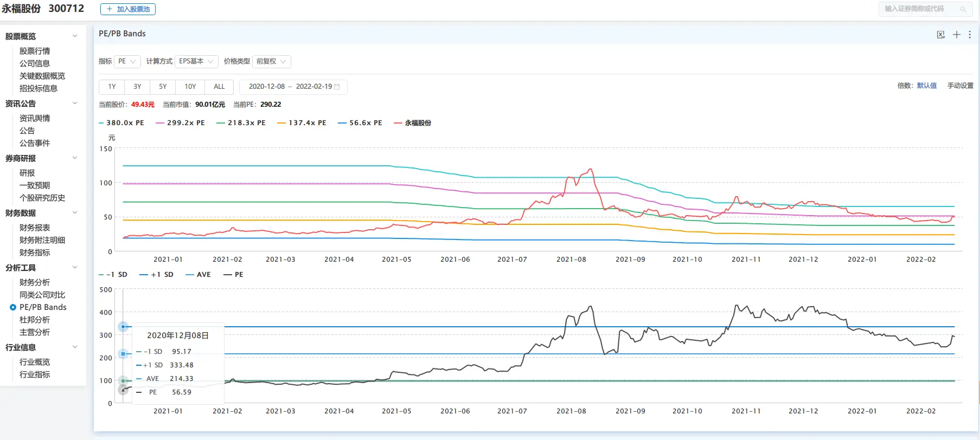Toggle the 299.2x PE legend series
The width and height of the screenshot is (980, 440).
(181, 123)
